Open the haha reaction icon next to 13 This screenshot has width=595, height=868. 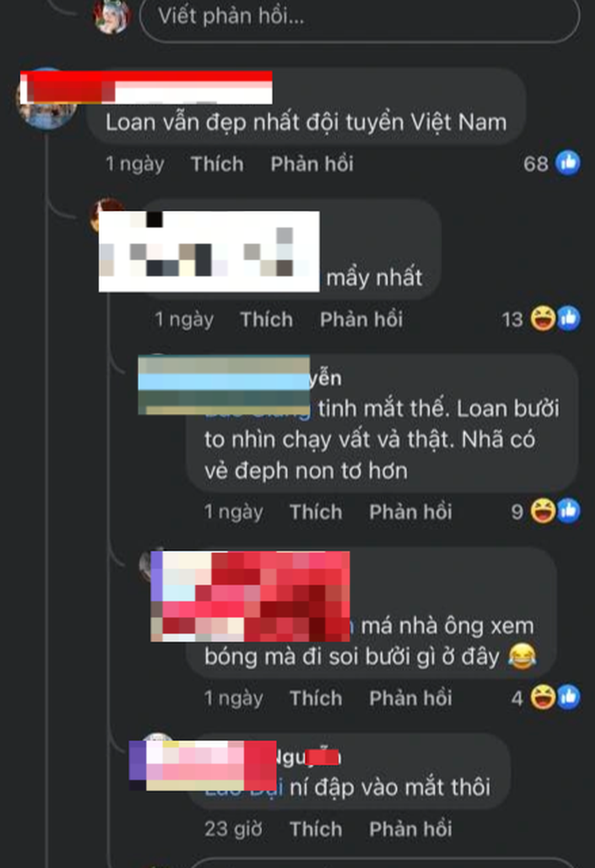coord(542,318)
